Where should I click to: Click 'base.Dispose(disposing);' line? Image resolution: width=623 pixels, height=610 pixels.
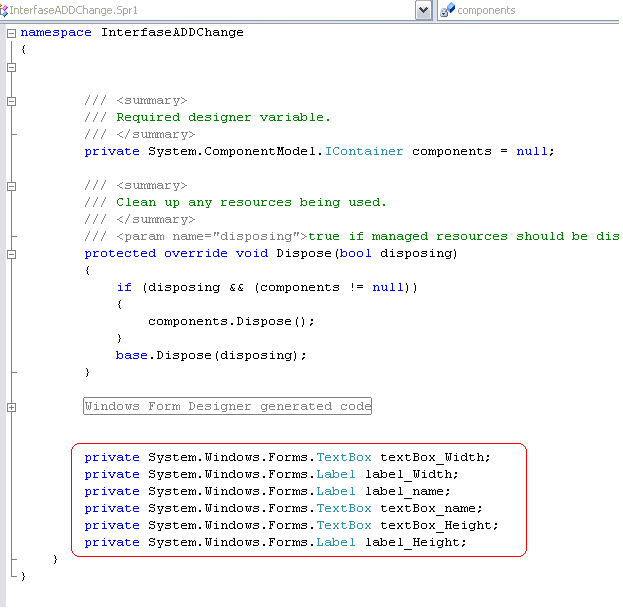[211, 355]
